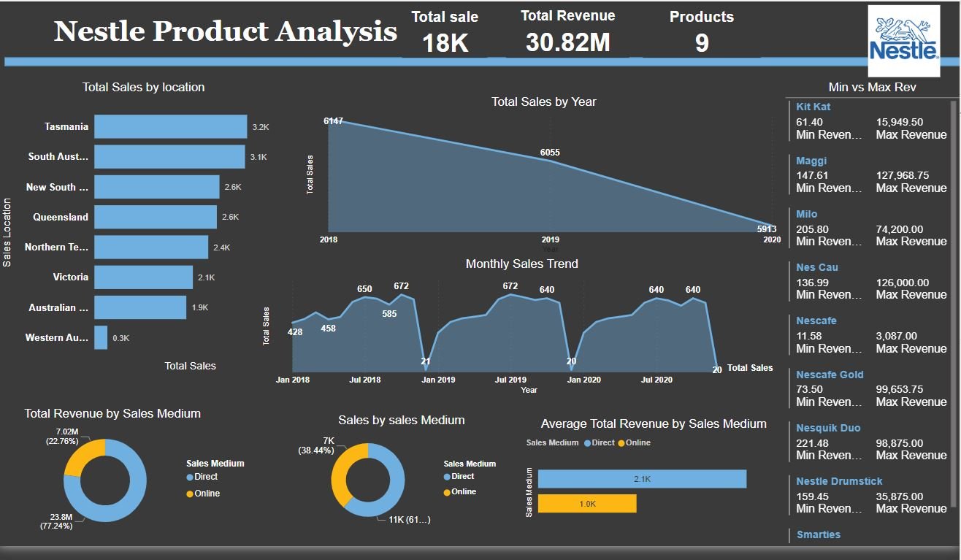Screen dimensions: 961x560
Task: Click the orange 1.0K Online average revenue bar
Action: (x=586, y=504)
